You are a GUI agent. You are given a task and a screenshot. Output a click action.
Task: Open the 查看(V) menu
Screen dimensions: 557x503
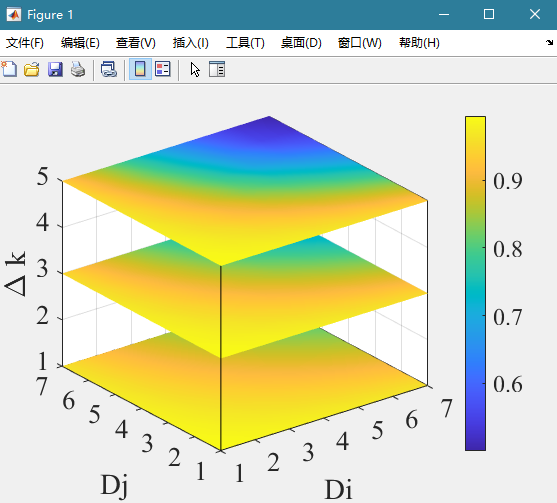pyautogui.click(x=136, y=43)
